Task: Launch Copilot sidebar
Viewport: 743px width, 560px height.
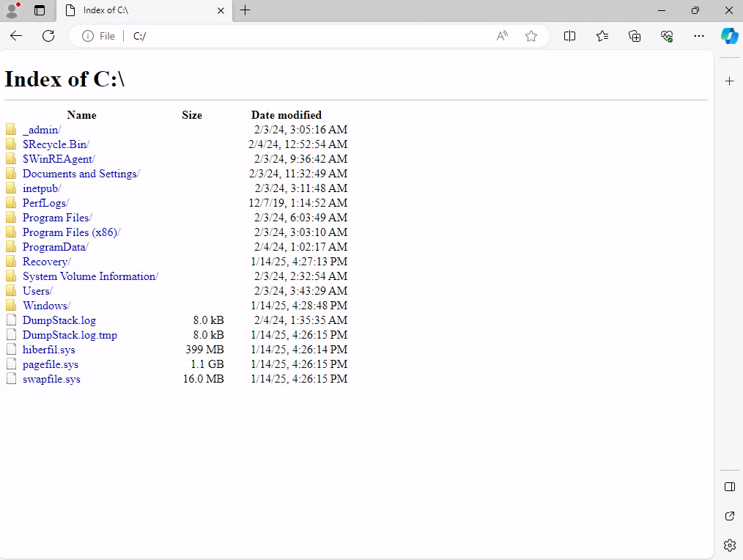Action: (x=730, y=36)
